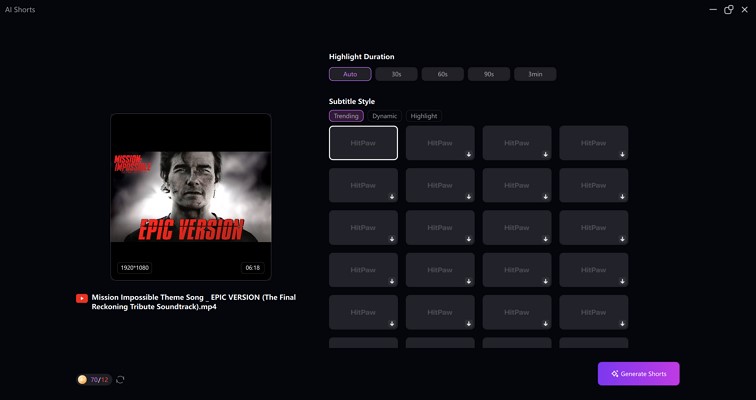Image resolution: width=756 pixels, height=400 pixels.
Task: Restore down the AI Shorts window
Action: (729, 10)
